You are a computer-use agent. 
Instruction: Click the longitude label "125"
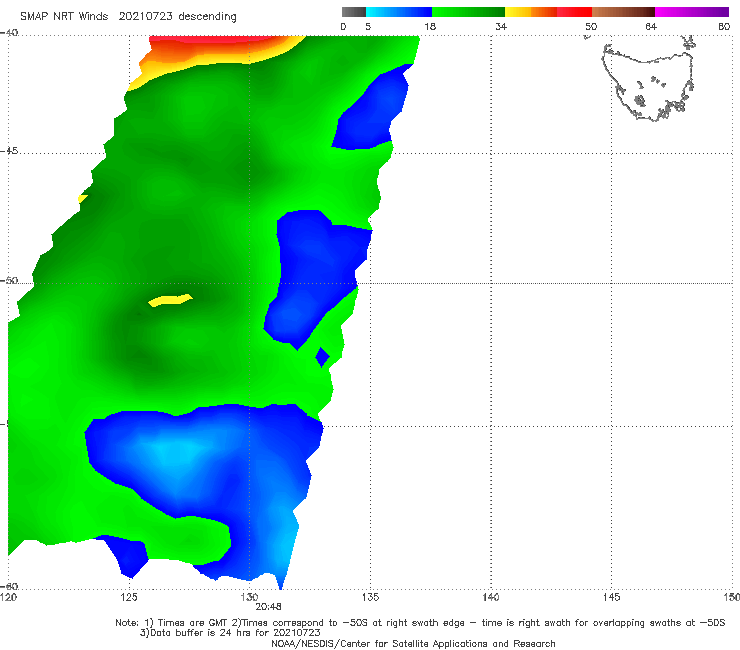pyautogui.click(x=129, y=597)
